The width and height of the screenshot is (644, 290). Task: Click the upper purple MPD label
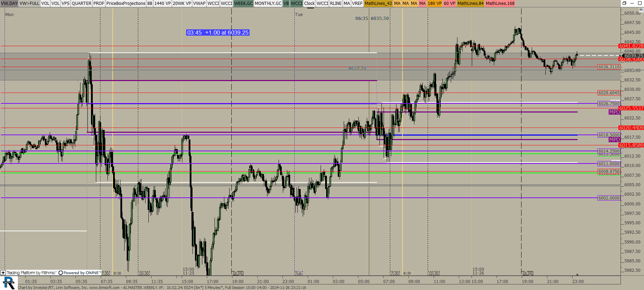[x=614, y=112]
